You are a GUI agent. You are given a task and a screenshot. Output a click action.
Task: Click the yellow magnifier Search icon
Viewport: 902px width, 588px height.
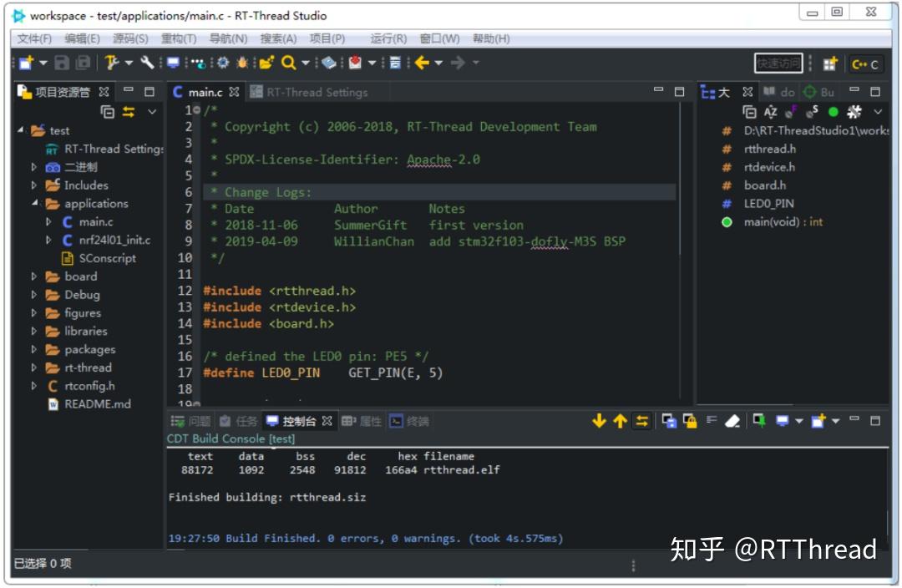coord(288,63)
